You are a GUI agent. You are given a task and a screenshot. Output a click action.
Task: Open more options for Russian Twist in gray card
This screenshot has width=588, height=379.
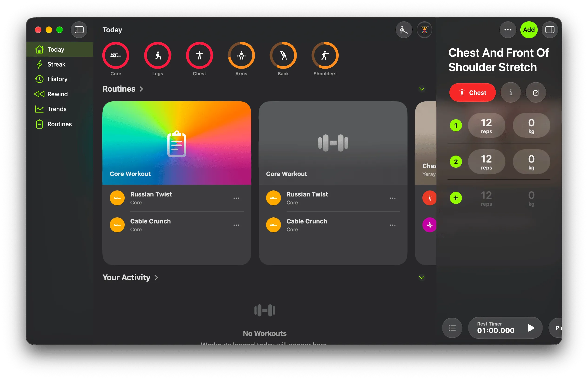click(x=393, y=198)
